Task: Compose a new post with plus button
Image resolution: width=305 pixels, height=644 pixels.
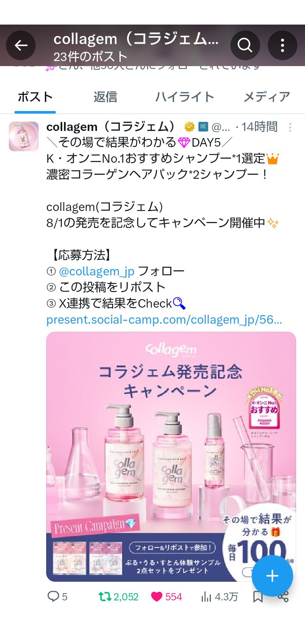Action: [272, 576]
